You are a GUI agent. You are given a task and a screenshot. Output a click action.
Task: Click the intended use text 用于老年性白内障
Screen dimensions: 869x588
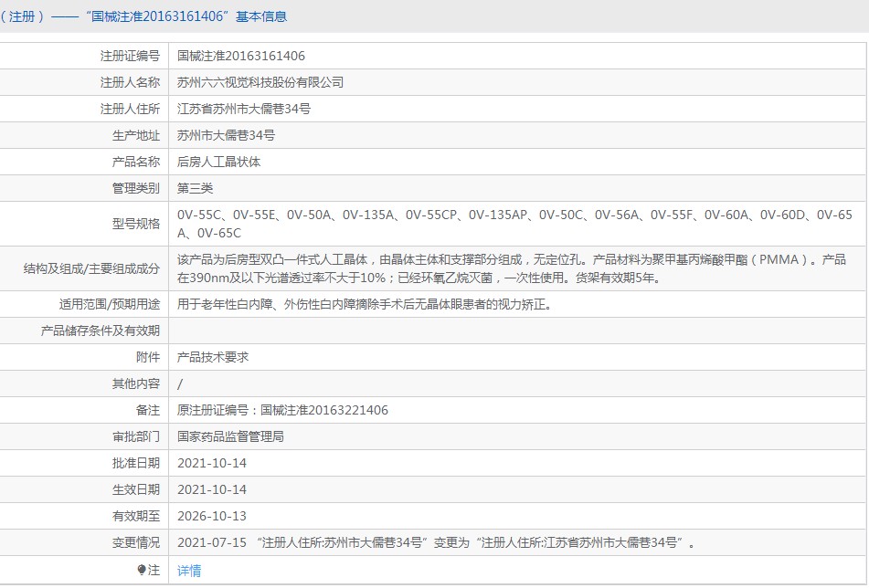365,304
